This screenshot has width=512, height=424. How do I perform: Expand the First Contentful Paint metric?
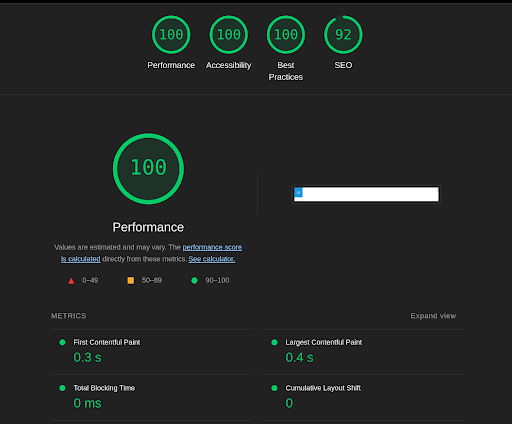pyautogui.click(x=151, y=352)
